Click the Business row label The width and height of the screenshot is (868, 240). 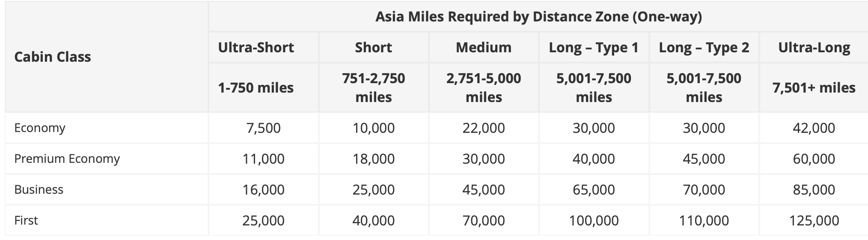pos(39,190)
